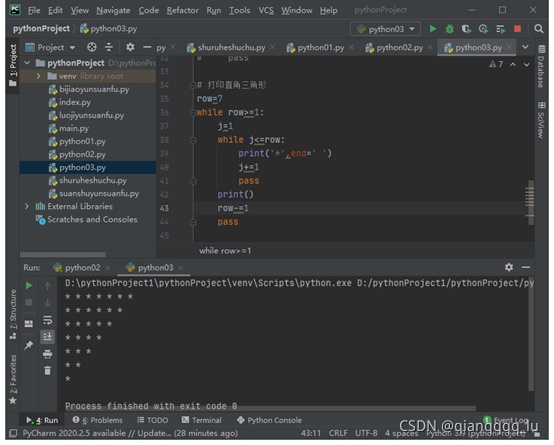Image resolution: width=554 pixels, height=445 pixels.
Task: Open the Project view dropdown
Action: [51, 47]
